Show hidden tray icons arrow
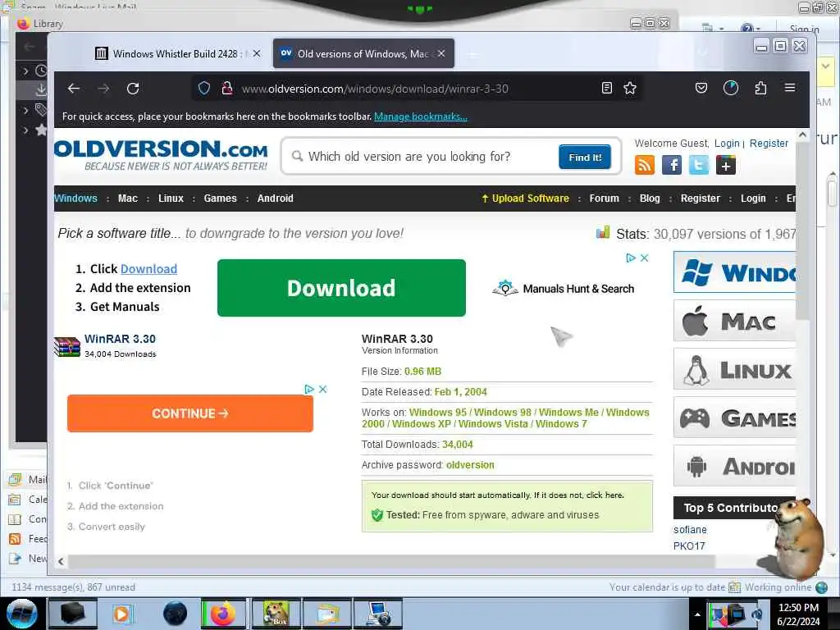 point(697,614)
